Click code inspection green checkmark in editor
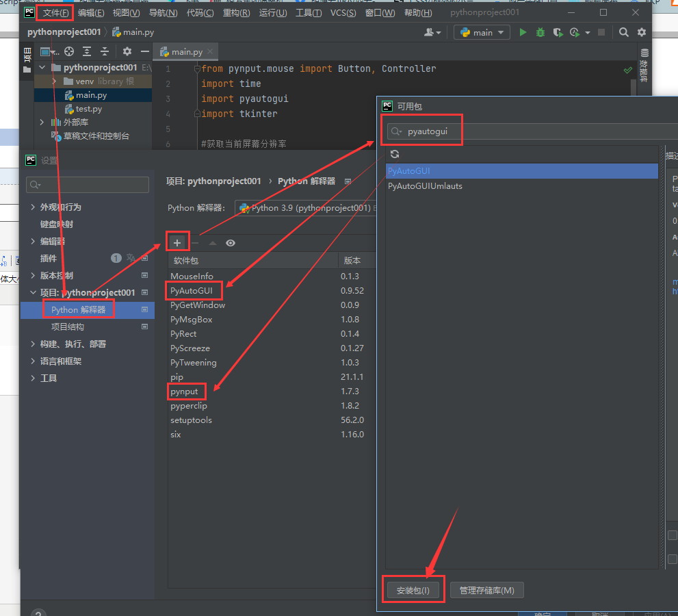Image resolution: width=678 pixels, height=616 pixels. [x=628, y=70]
